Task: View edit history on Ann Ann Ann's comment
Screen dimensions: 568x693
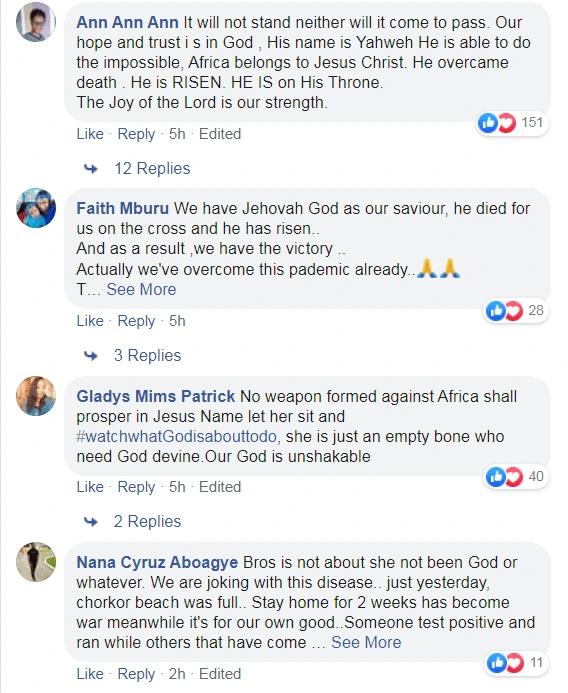Action: (x=220, y=134)
